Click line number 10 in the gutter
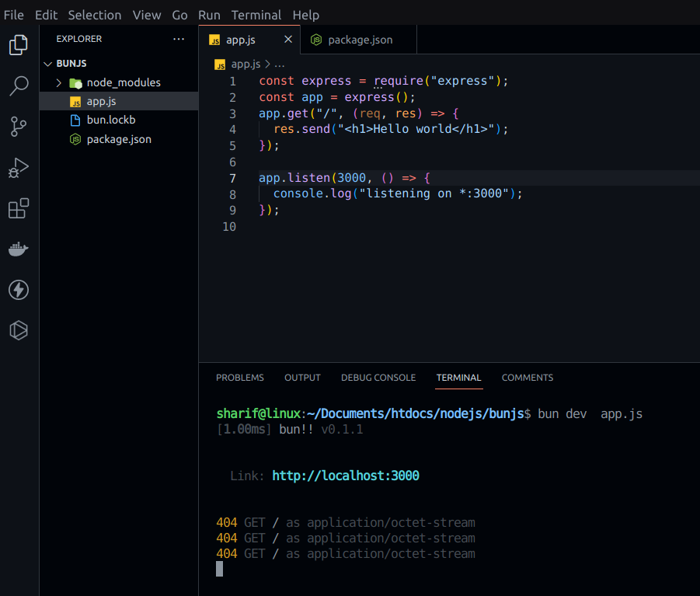The width and height of the screenshot is (700, 596). (229, 227)
